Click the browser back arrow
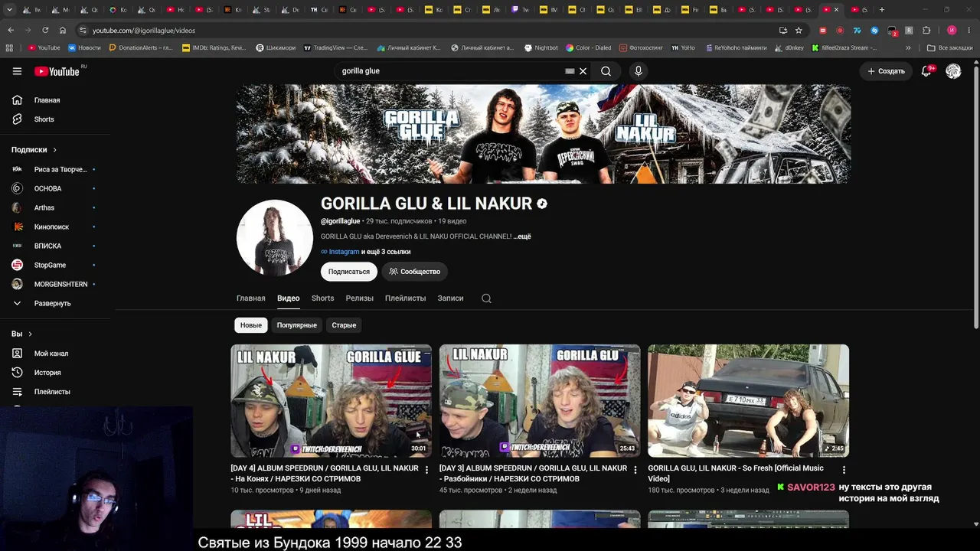The image size is (980, 551). (x=11, y=31)
